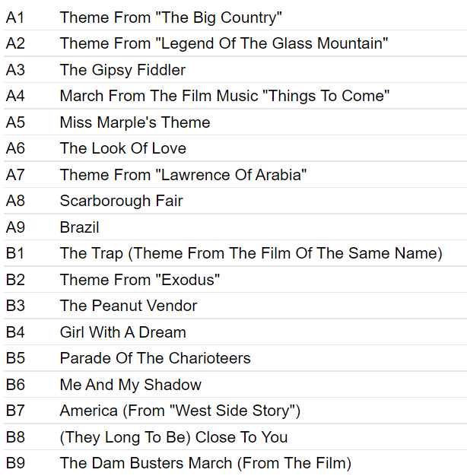Click Parade Of The Charioteers
Screen dimensions: 467x476
pos(155,358)
